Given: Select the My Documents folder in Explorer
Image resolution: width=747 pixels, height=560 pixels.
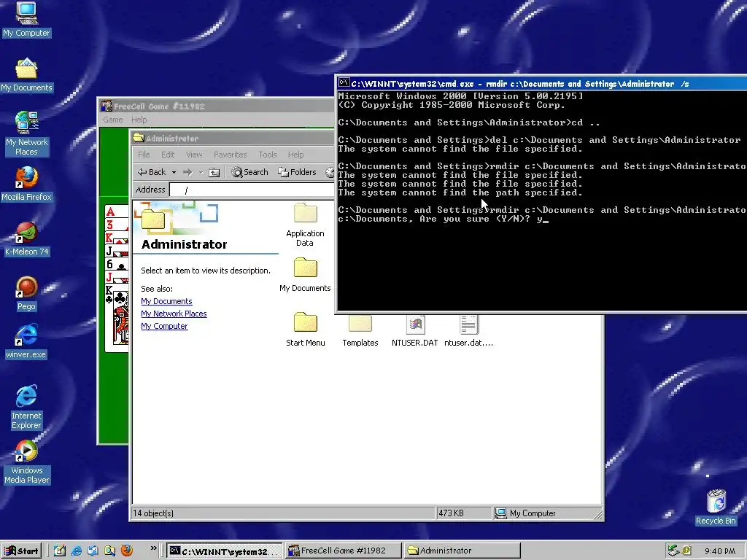Looking at the screenshot, I should pyautogui.click(x=305, y=275).
